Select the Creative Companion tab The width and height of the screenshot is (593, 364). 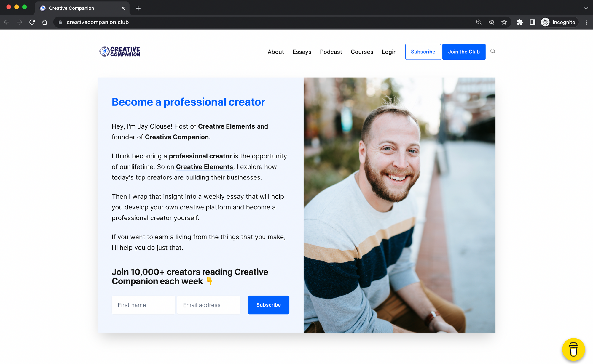(82, 8)
